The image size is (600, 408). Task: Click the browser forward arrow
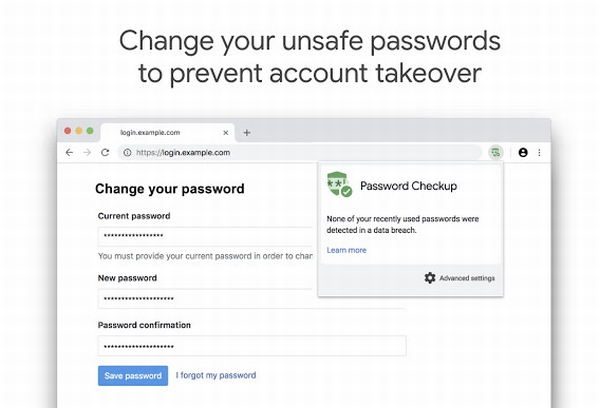tap(88, 153)
